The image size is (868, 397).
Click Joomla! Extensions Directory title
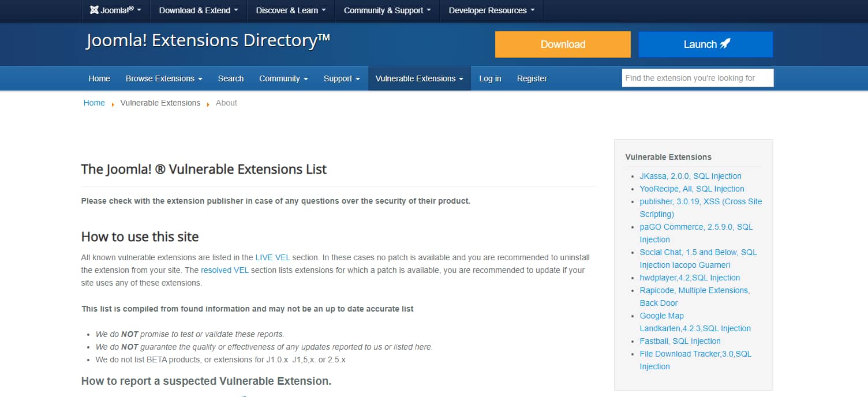[208, 40]
